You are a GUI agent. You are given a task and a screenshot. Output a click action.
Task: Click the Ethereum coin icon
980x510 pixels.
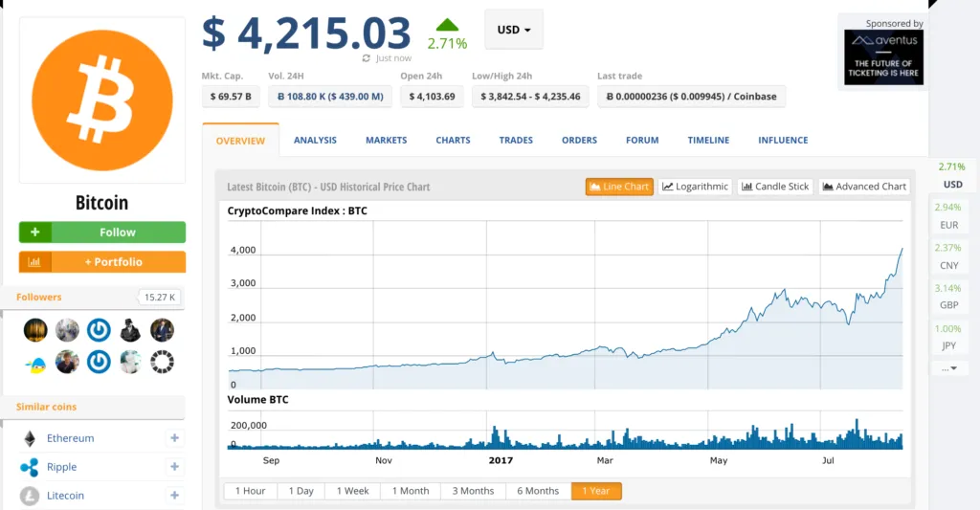tap(30, 439)
